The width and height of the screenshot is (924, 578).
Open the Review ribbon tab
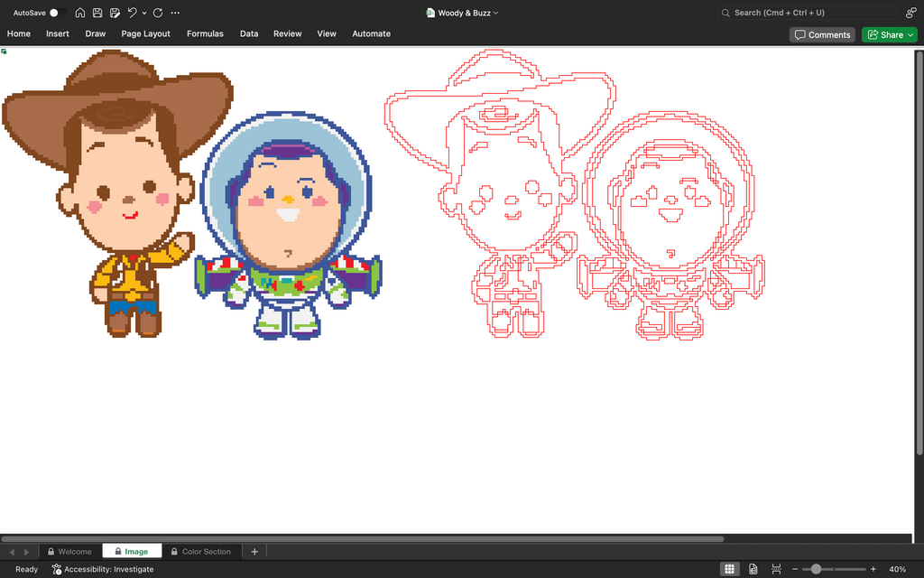(x=288, y=33)
